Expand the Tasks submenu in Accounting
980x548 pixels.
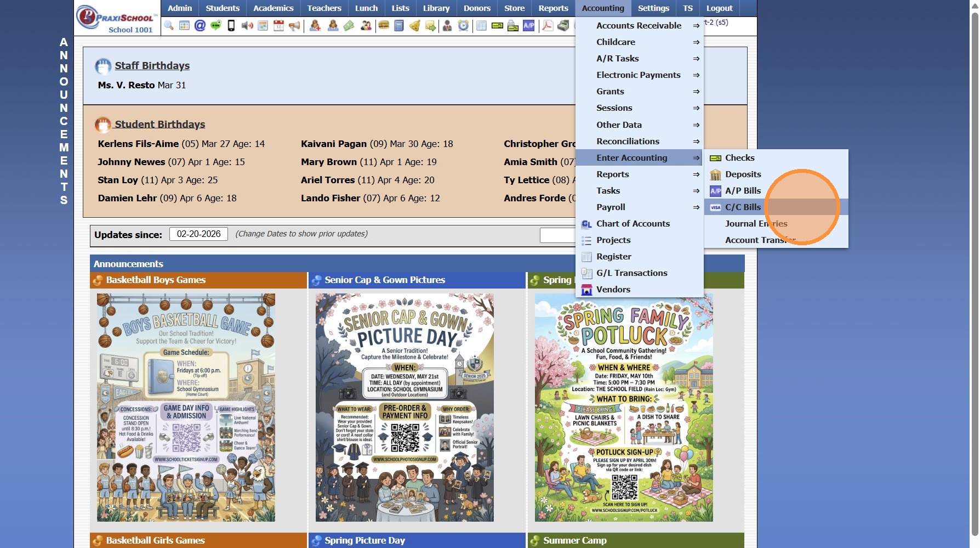[x=639, y=191]
